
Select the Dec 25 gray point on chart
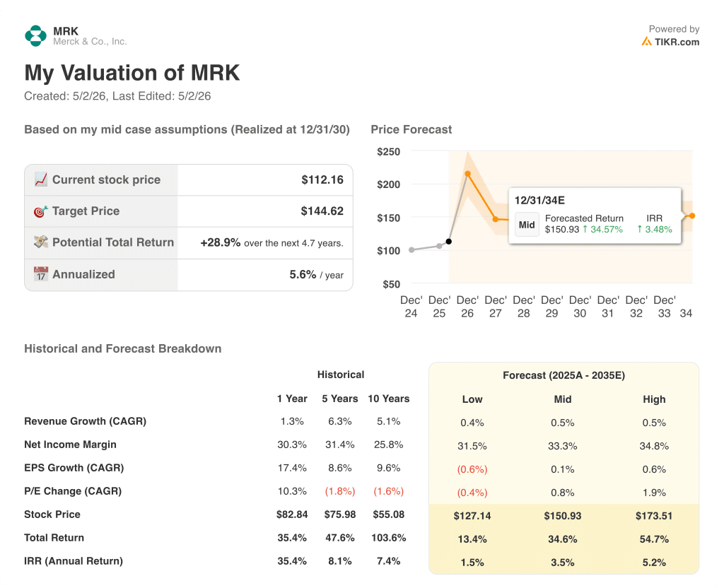(439, 246)
